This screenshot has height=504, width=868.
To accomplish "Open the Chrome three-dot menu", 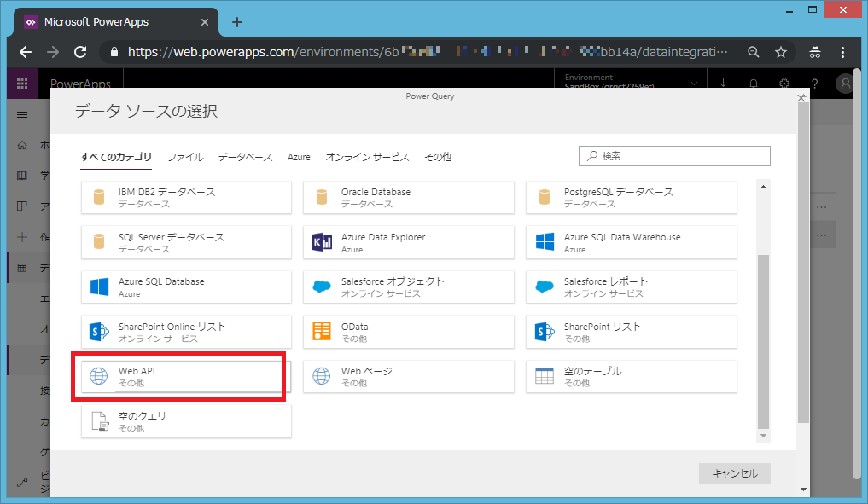I will pyautogui.click(x=842, y=52).
